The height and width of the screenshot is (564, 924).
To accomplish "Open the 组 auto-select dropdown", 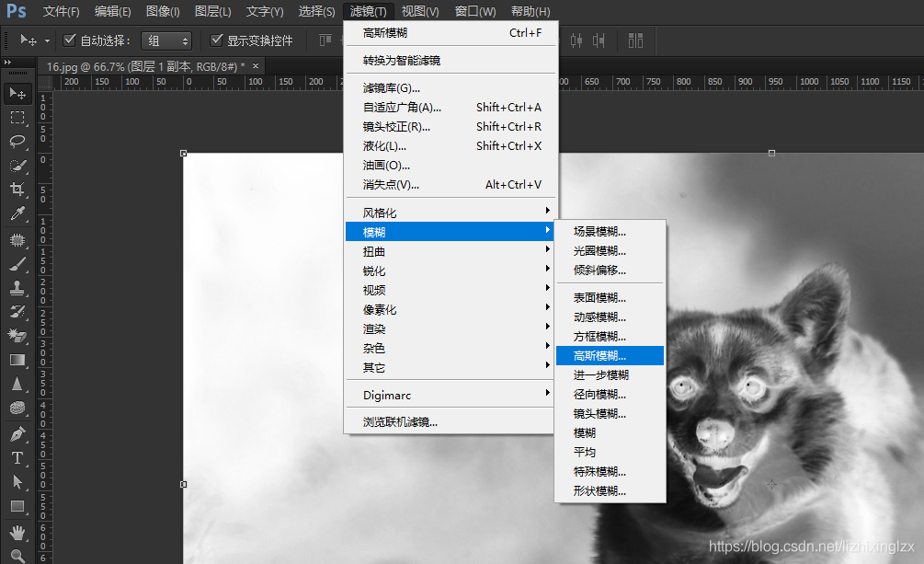I will pos(166,40).
